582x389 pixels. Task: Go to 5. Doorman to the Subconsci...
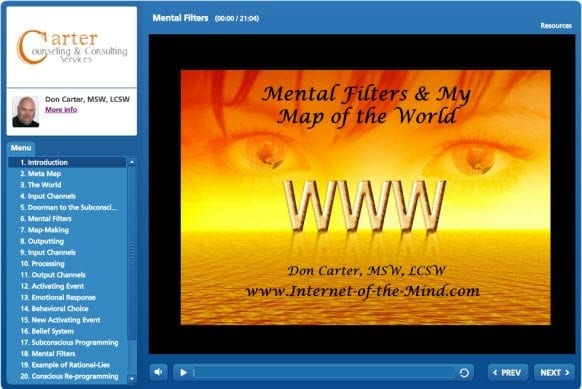coord(67,207)
